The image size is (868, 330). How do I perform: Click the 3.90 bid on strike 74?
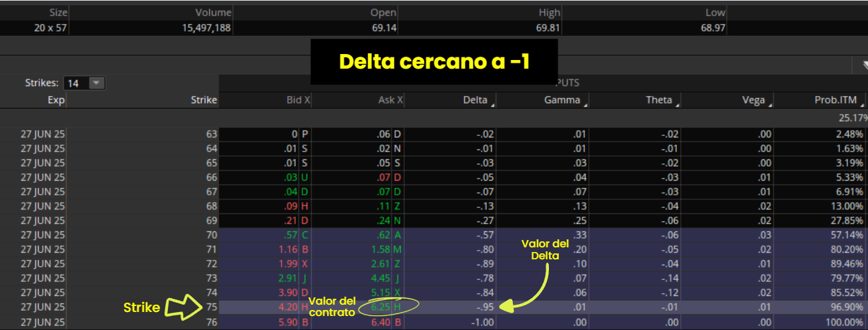pyautogui.click(x=287, y=292)
